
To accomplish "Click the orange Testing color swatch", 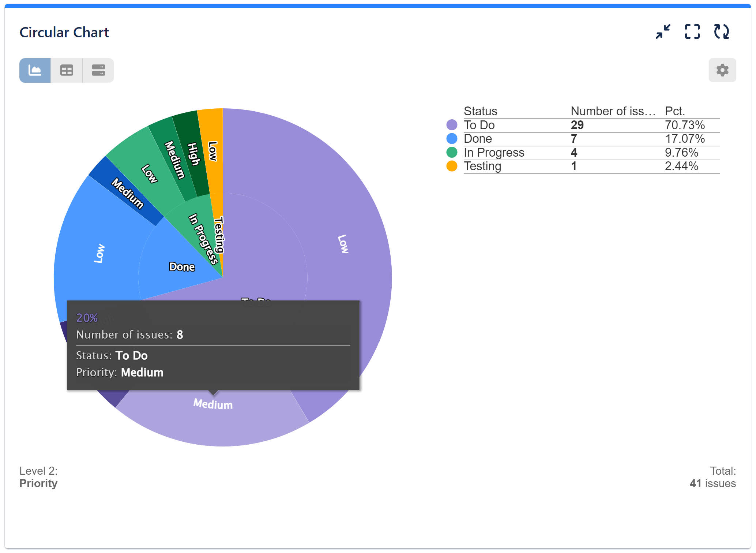I will 452,166.
